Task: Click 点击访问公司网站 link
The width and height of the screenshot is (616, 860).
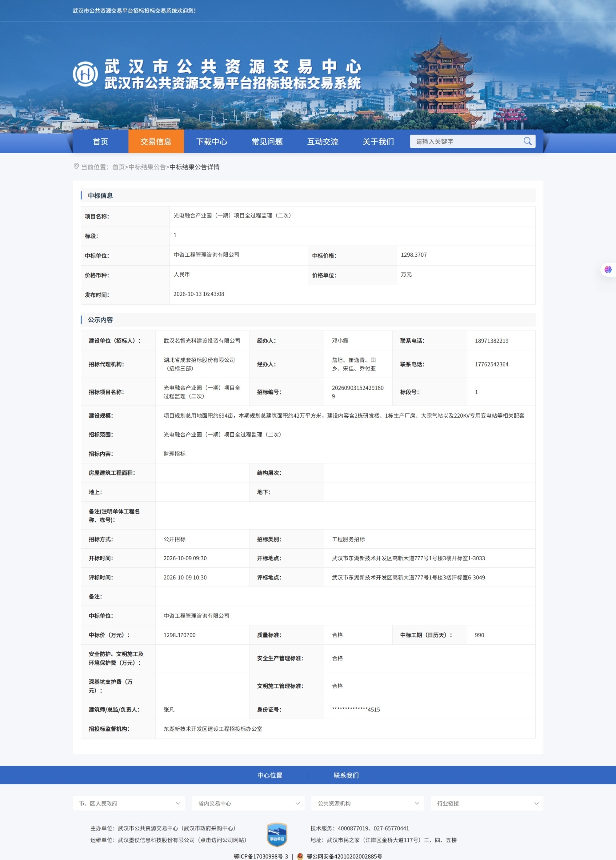Action: pos(222,840)
